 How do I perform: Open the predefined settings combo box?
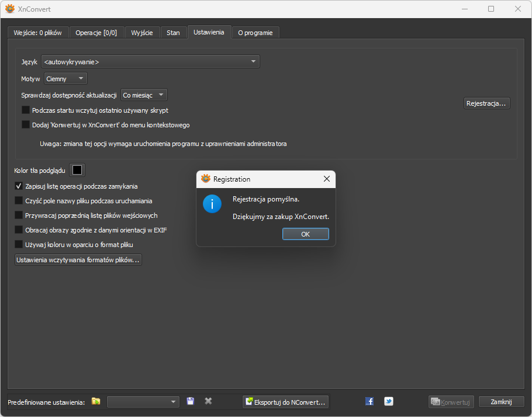pyautogui.click(x=143, y=402)
